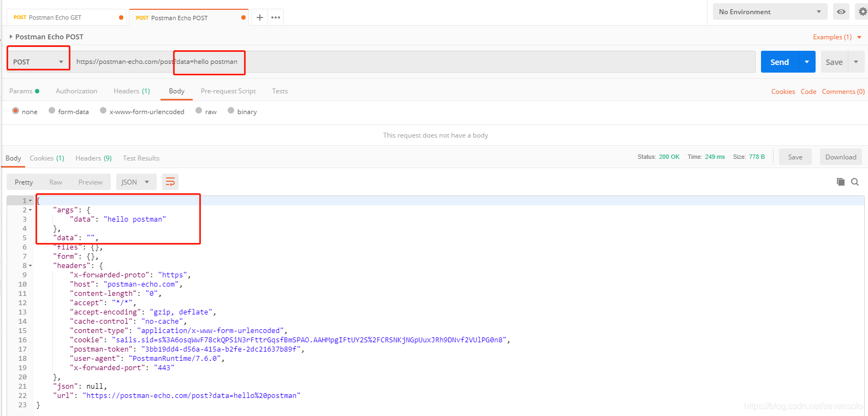This screenshot has width=868, height=416.
Task: Open the Examples (1) dropdown
Action: 837,37
